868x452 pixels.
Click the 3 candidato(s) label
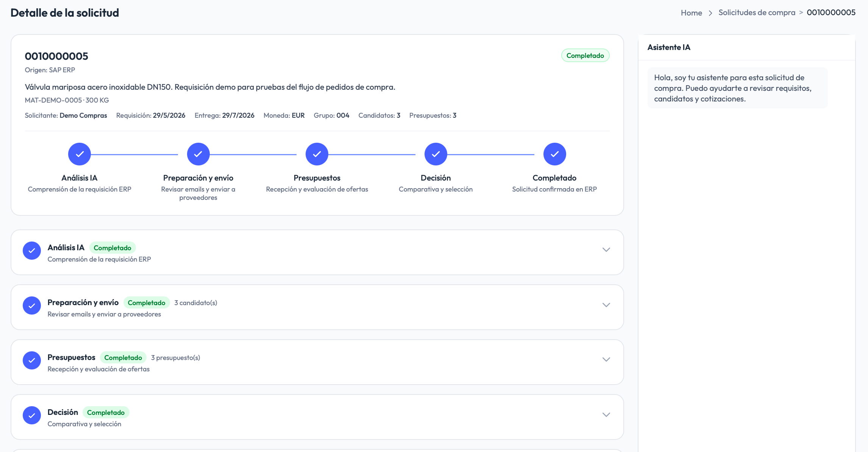point(196,303)
